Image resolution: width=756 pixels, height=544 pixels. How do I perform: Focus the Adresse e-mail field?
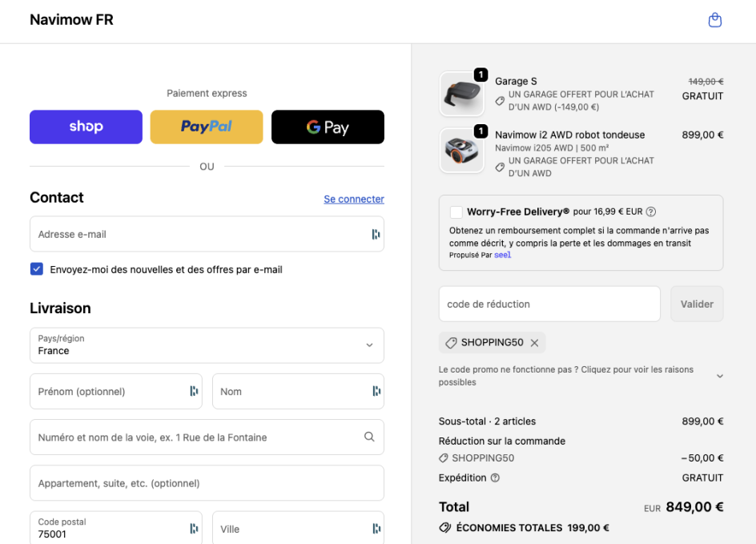pos(207,234)
